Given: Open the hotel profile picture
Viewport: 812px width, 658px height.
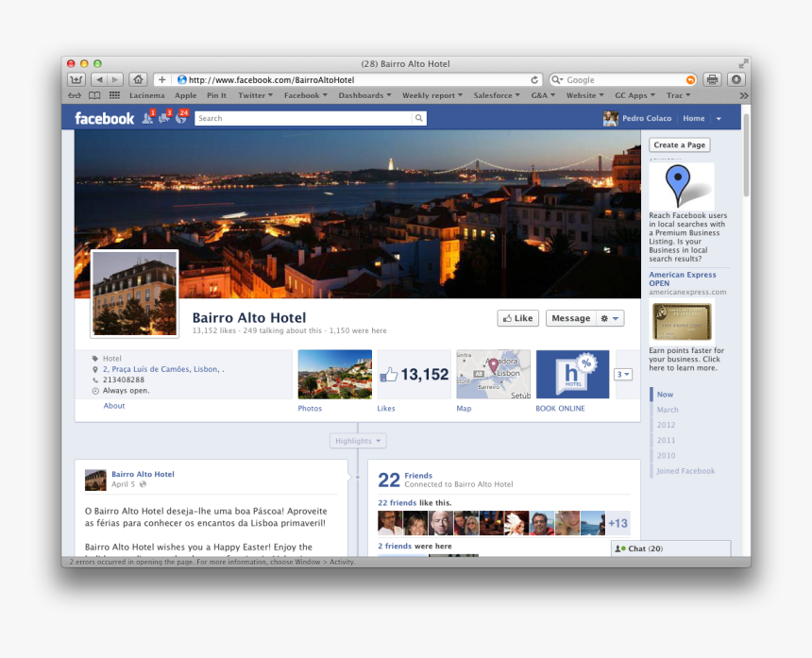Looking at the screenshot, I should (135, 294).
